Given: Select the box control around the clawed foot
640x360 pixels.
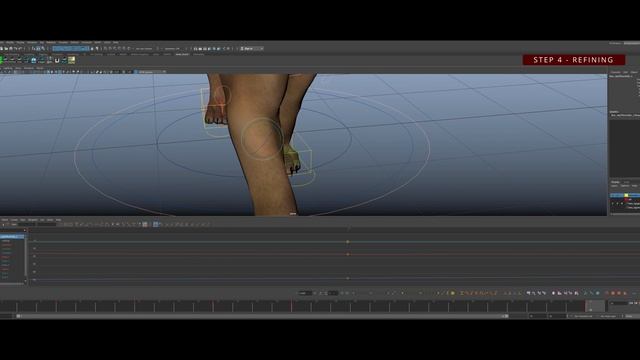Looking at the screenshot, I should point(300,161).
